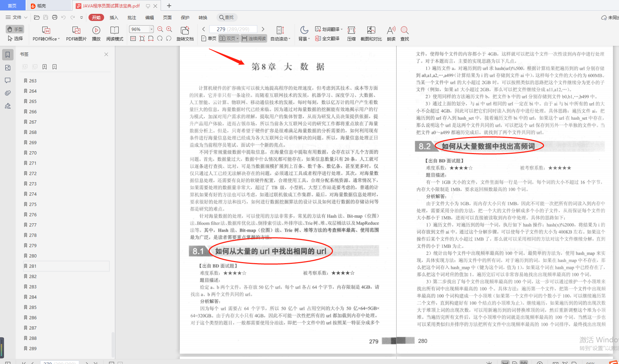
Task: Start 自动滚动 auto scrolling
Action: pos(280,34)
